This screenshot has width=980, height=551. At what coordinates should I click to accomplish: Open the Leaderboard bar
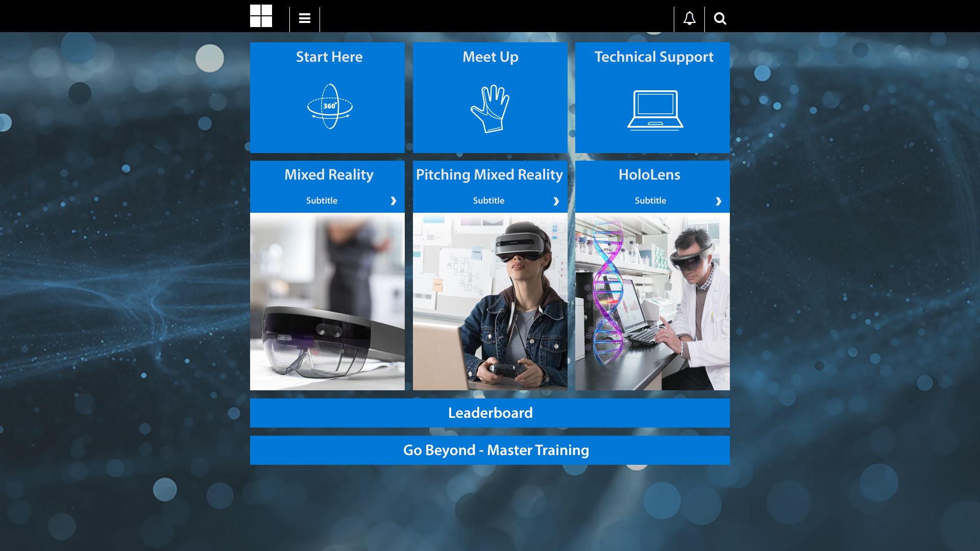tap(490, 413)
